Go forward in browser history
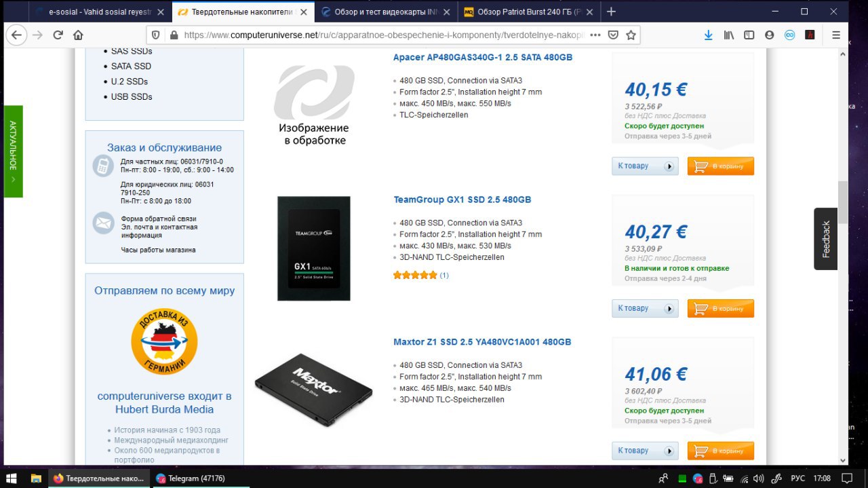868x488 pixels. tap(37, 35)
